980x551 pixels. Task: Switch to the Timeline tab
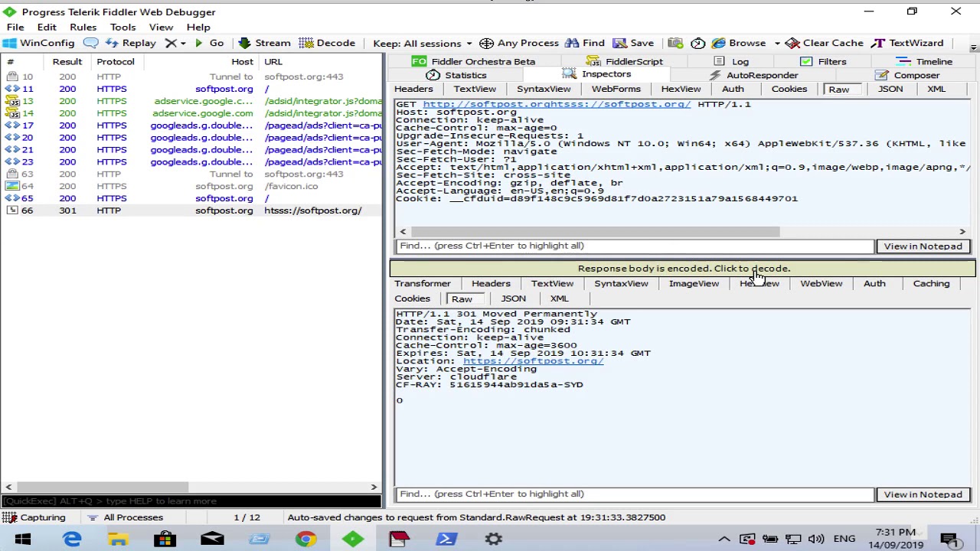925,61
